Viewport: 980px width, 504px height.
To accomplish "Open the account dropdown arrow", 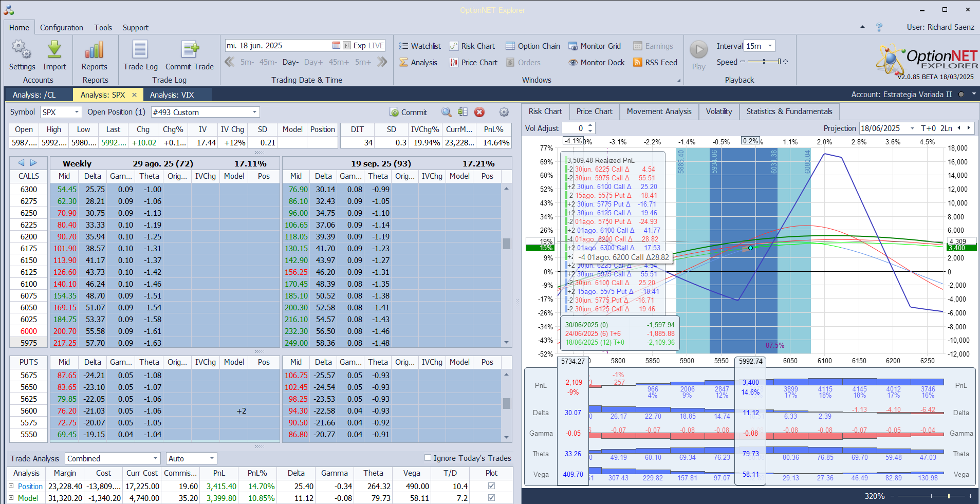I will tap(973, 95).
